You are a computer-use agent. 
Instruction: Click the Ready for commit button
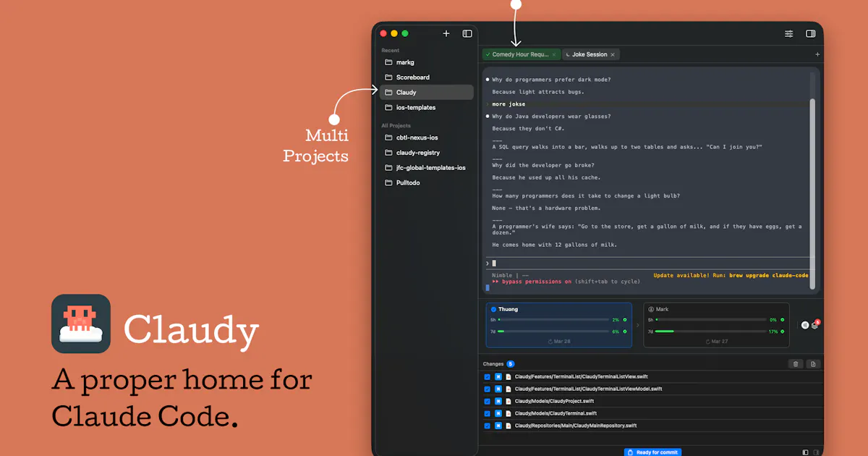click(x=653, y=452)
